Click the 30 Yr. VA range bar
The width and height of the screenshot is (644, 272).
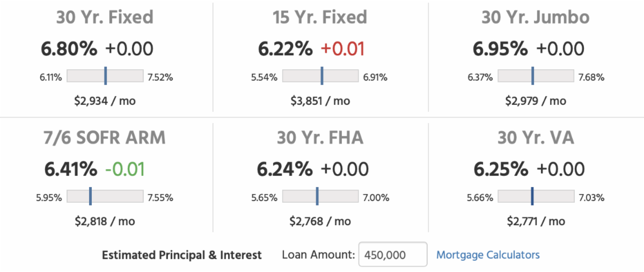click(536, 197)
